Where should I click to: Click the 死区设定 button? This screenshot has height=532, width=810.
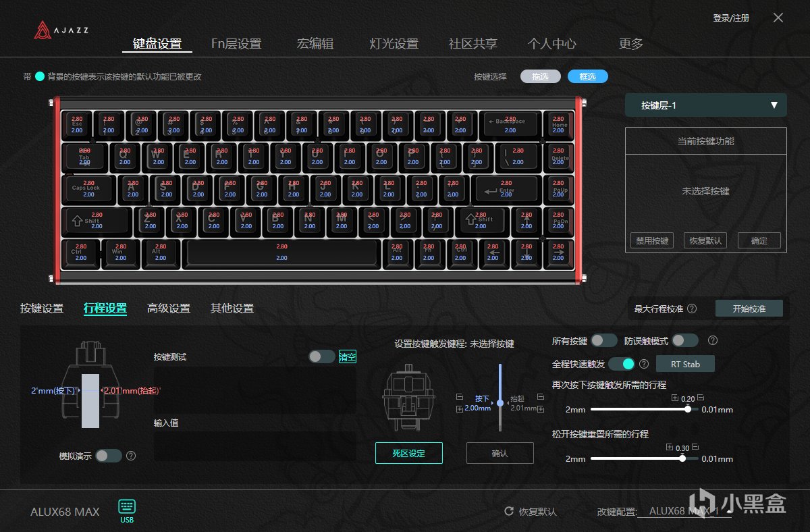pyautogui.click(x=409, y=453)
